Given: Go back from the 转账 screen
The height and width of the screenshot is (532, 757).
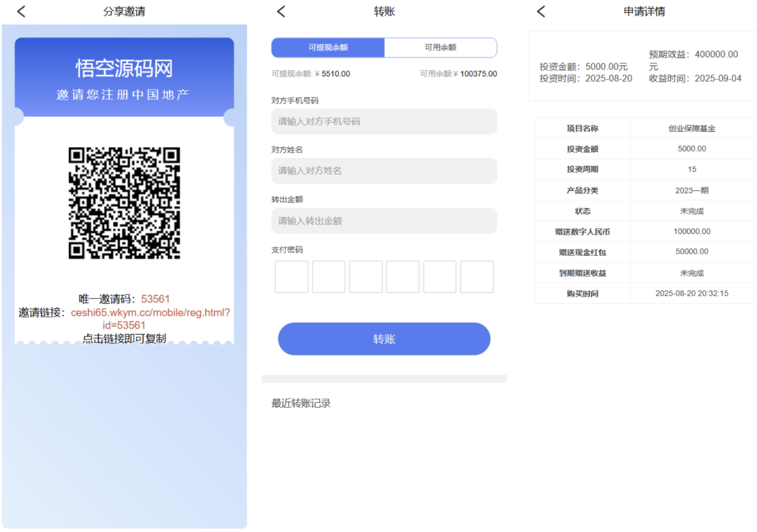Looking at the screenshot, I should pos(281,11).
